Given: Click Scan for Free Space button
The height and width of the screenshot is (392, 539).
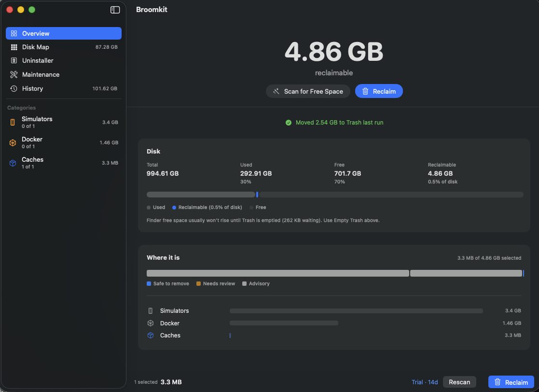Looking at the screenshot, I should (x=308, y=91).
